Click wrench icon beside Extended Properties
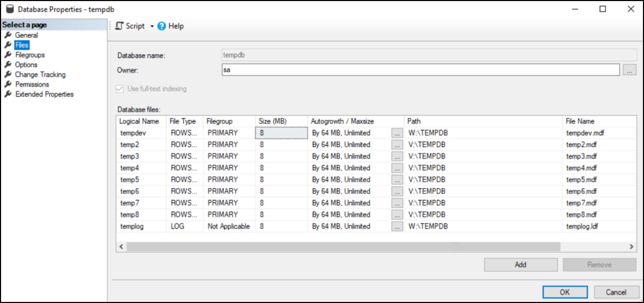Image resolution: width=644 pixels, height=303 pixels. [8, 94]
